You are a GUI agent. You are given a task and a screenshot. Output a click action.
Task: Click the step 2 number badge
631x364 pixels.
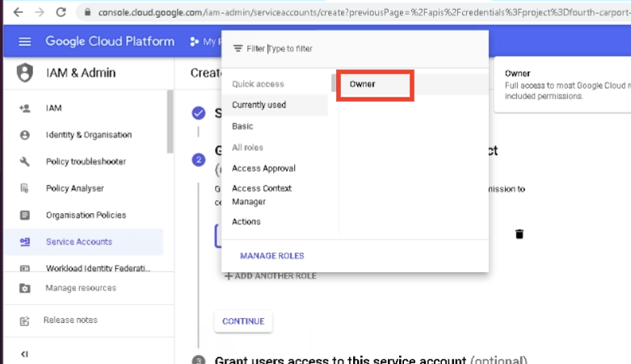pyautogui.click(x=199, y=160)
